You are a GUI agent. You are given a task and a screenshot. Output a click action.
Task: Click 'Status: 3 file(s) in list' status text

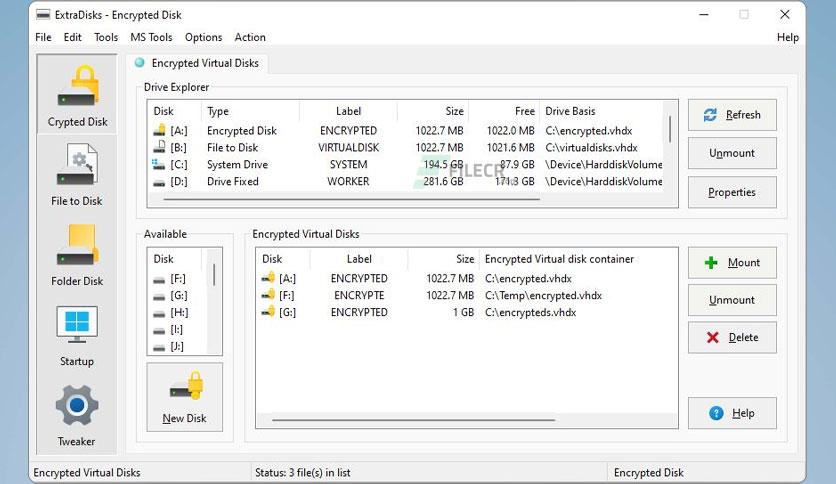tap(302, 472)
